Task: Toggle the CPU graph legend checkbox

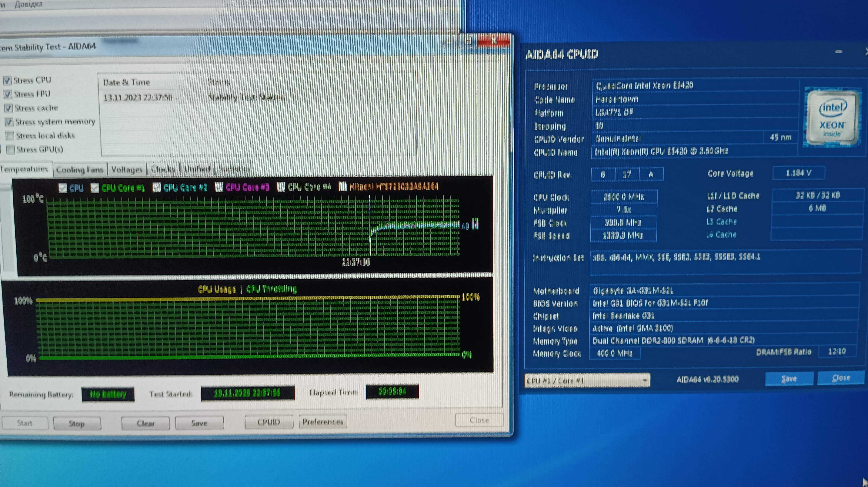Action: [63, 188]
